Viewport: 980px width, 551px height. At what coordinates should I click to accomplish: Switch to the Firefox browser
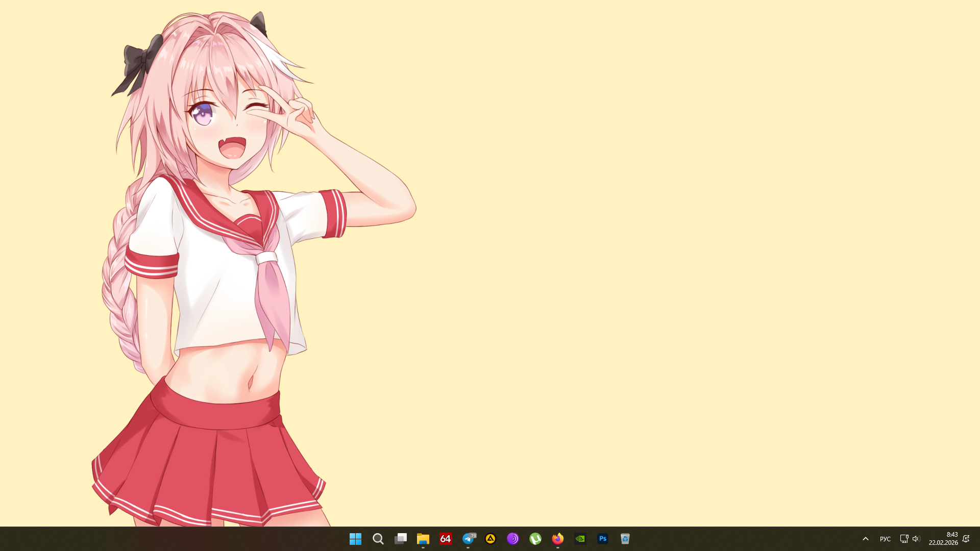[x=558, y=539]
